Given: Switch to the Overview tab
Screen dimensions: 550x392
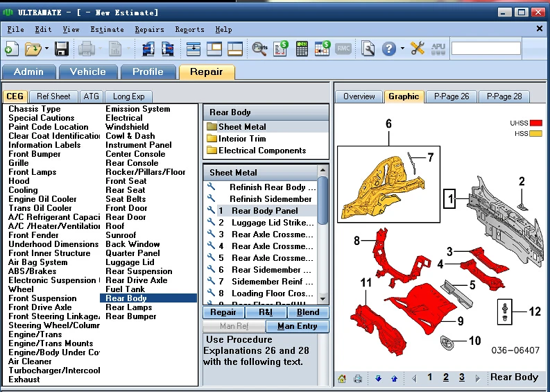Looking at the screenshot, I should (x=359, y=96).
